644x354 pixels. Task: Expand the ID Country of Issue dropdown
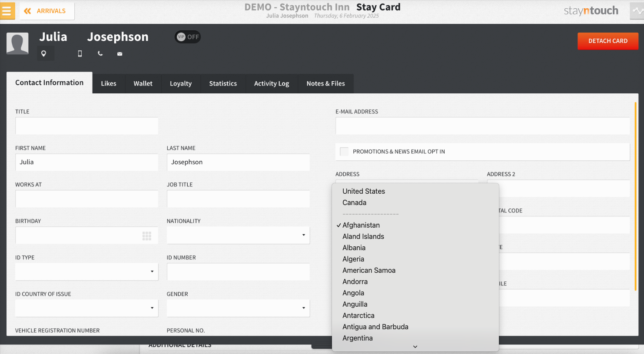(x=86, y=308)
